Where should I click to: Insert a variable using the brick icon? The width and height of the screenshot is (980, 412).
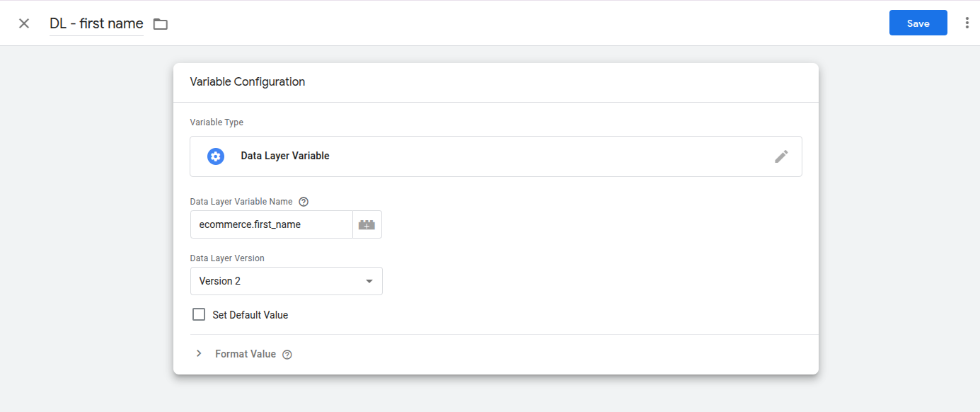pos(367,224)
